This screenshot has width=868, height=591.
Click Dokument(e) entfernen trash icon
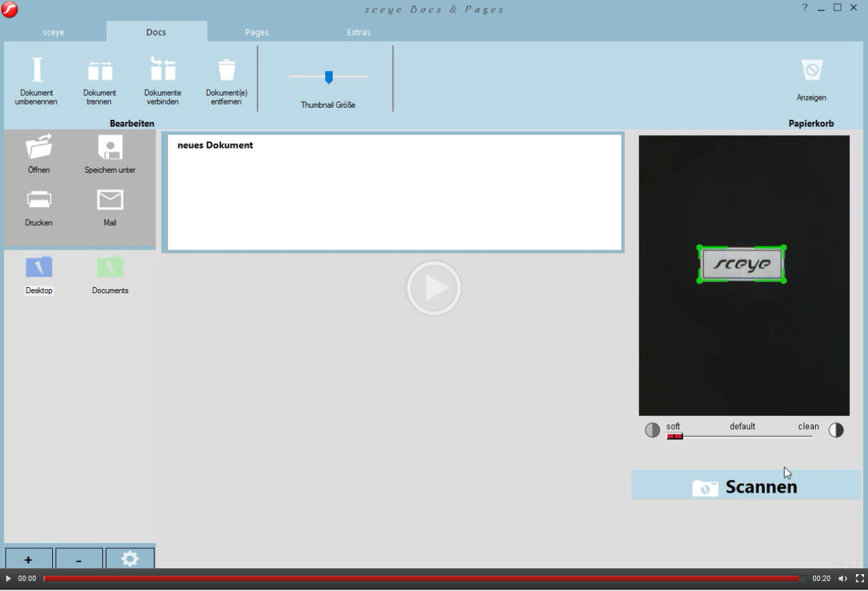[x=227, y=70]
